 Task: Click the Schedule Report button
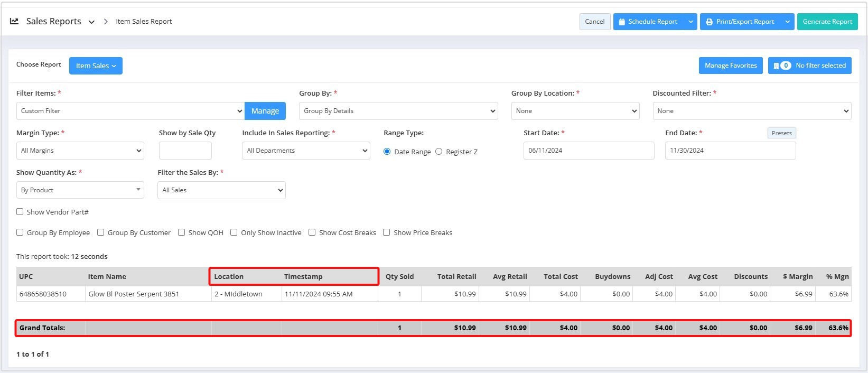click(649, 22)
